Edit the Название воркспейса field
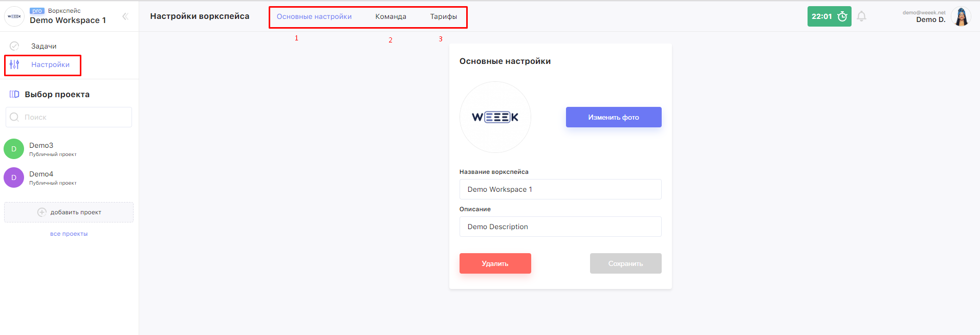This screenshot has height=335, width=980. tap(560, 189)
